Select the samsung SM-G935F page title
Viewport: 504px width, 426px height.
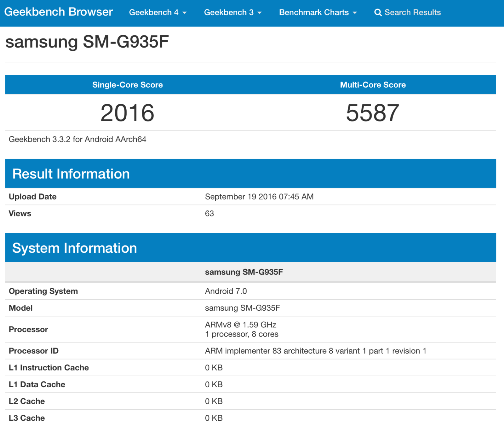[87, 42]
